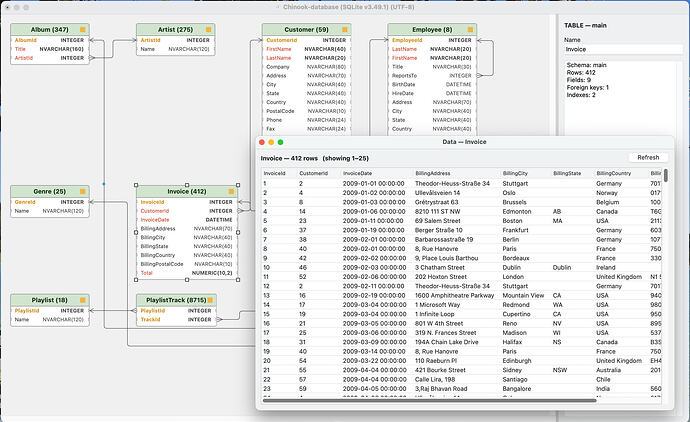Click the orange square on Playlist table
This screenshot has width=690, height=422.
[x=83, y=300]
